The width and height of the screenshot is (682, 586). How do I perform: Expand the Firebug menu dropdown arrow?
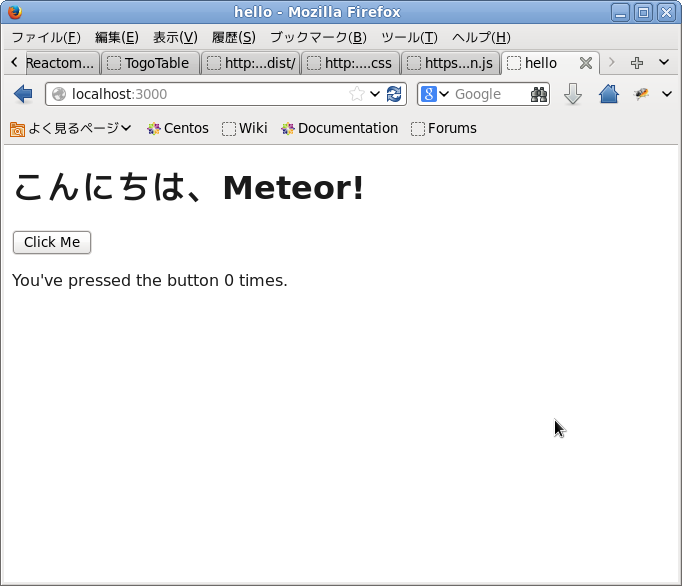tap(667, 94)
